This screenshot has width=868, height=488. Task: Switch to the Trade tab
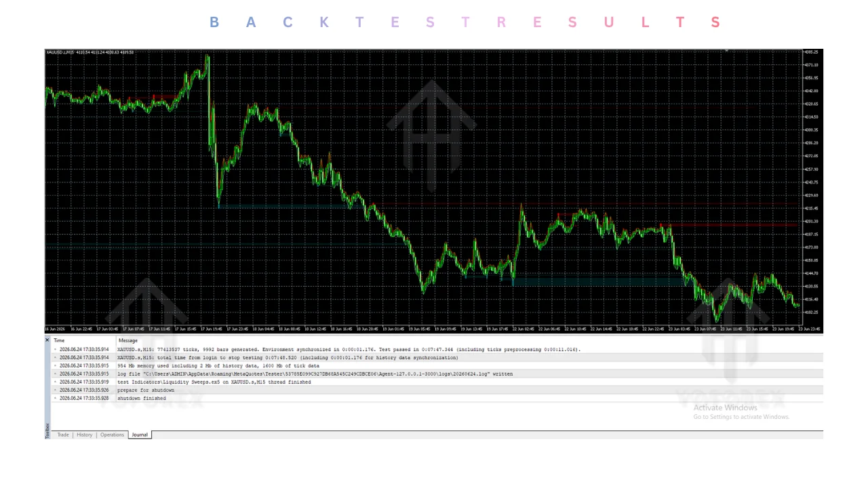[x=63, y=434]
